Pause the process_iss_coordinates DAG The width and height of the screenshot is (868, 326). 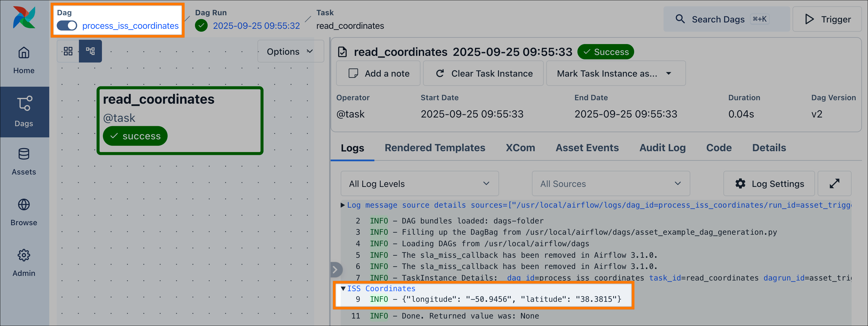pyautogui.click(x=67, y=26)
